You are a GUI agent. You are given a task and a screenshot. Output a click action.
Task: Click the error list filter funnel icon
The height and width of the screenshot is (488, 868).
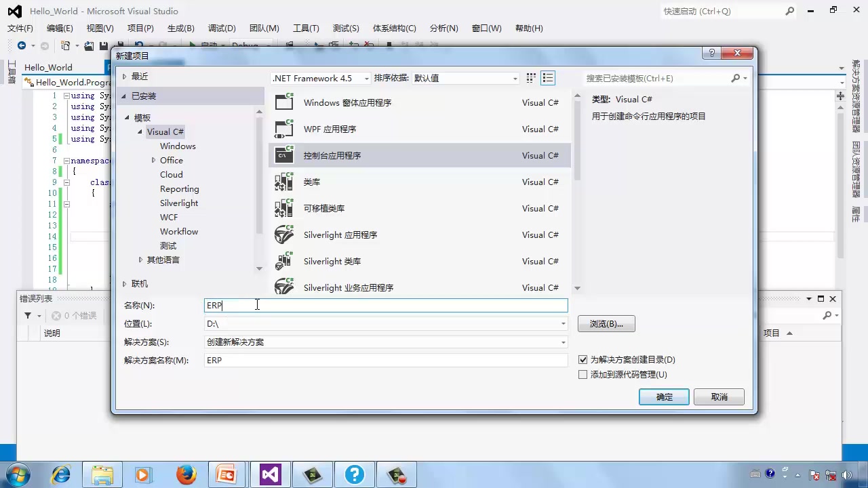pyautogui.click(x=28, y=316)
